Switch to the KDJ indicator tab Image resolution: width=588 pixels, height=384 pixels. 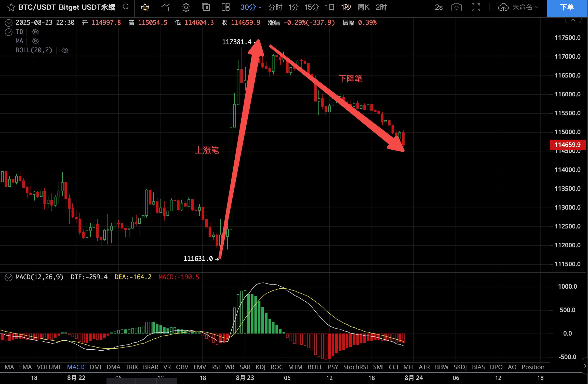[x=260, y=367]
